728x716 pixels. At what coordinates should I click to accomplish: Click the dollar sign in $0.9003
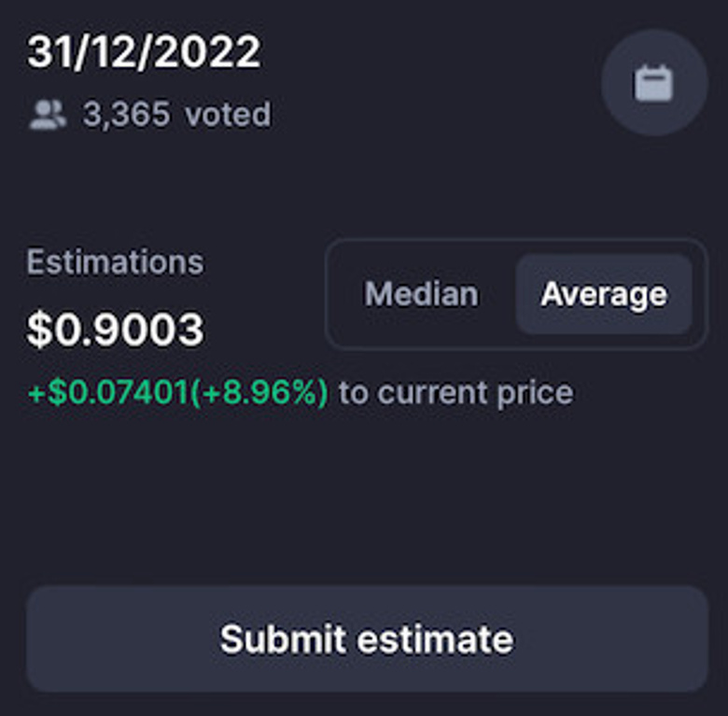39,330
